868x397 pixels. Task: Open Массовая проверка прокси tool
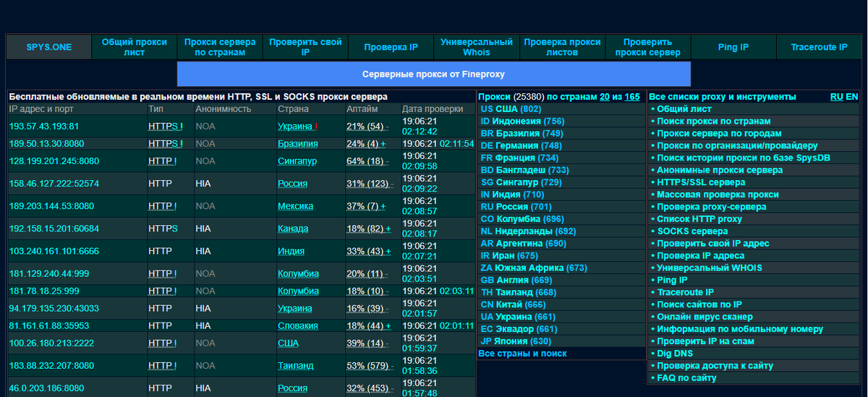tap(718, 195)
